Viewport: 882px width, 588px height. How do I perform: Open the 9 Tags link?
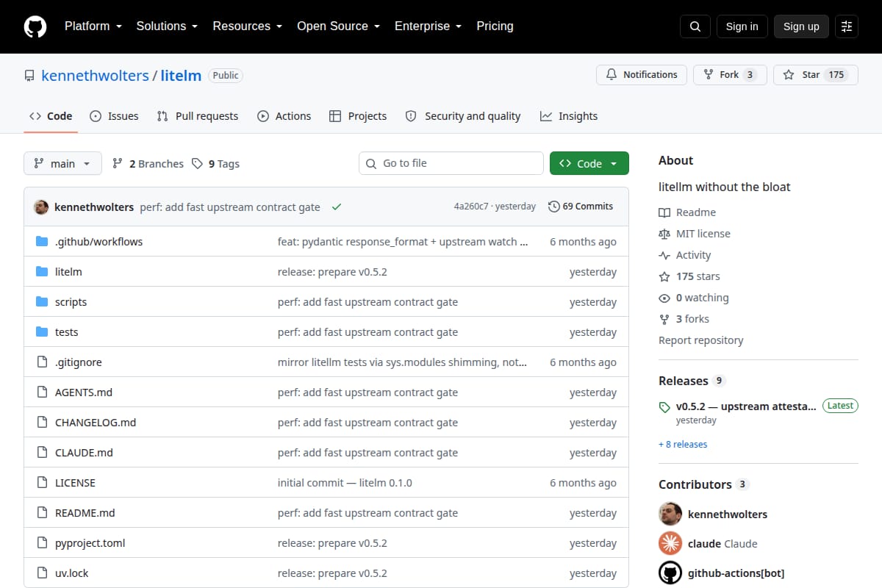point(216,164)
